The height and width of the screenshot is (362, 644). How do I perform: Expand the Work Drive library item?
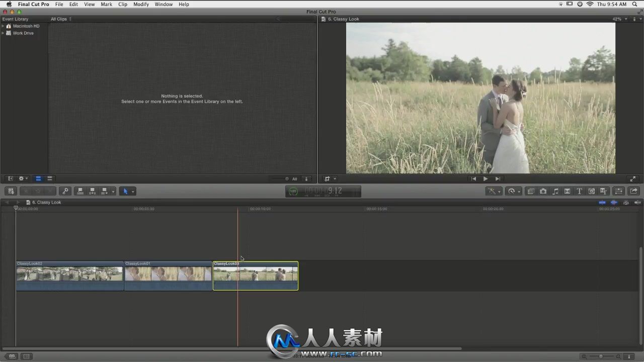click(3, 33)
